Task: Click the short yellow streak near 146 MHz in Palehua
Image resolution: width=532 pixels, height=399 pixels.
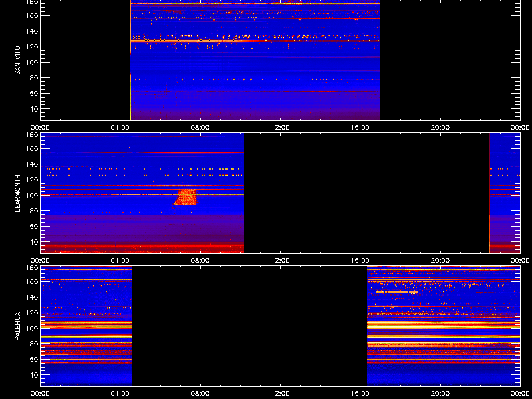Action: [397, 292]
